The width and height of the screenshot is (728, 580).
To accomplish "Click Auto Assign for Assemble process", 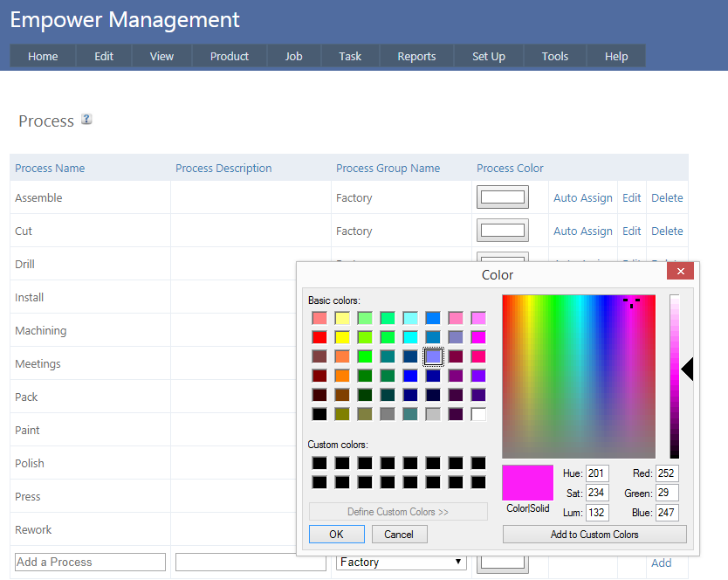I will click(583, 198).
